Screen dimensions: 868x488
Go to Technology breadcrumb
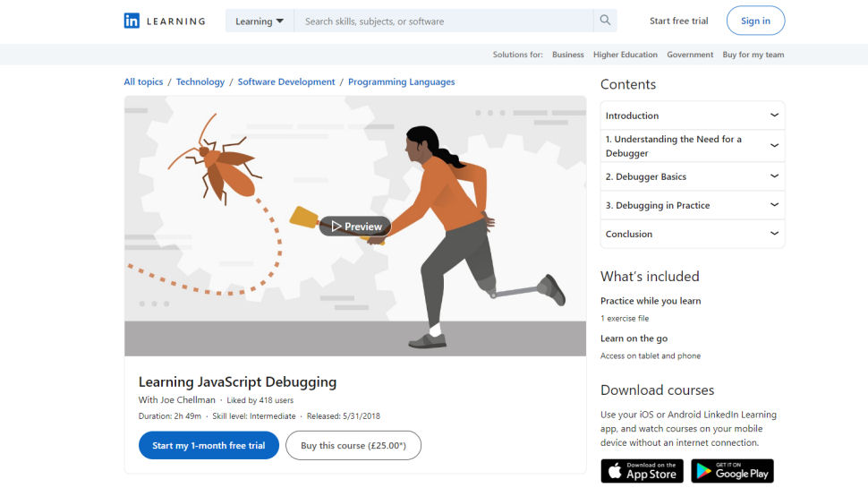200,82
